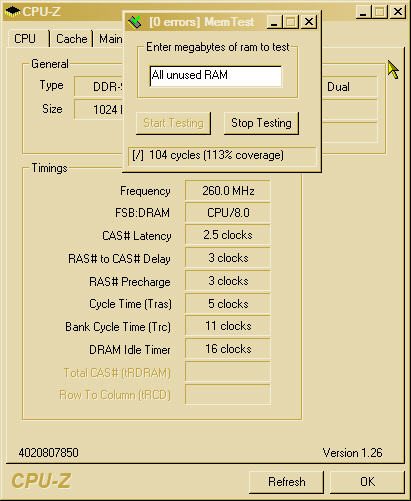Click the Start Testing button

click(173, 123)
